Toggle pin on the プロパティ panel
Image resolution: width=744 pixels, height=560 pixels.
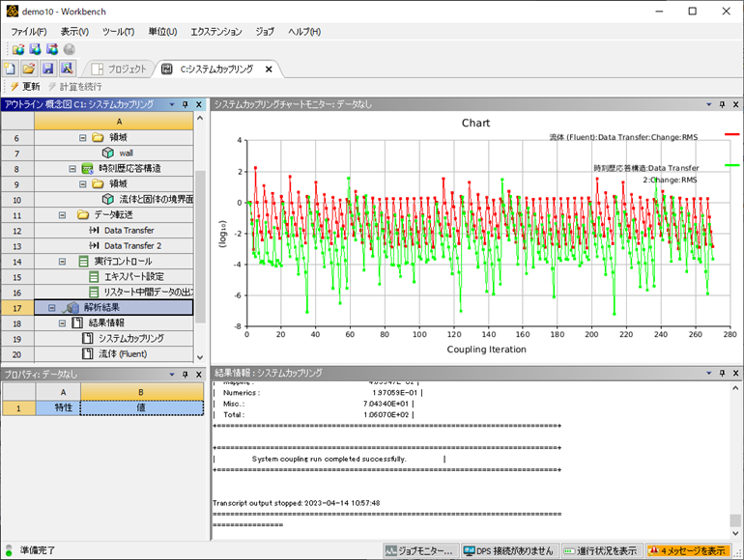coord(185,374)
